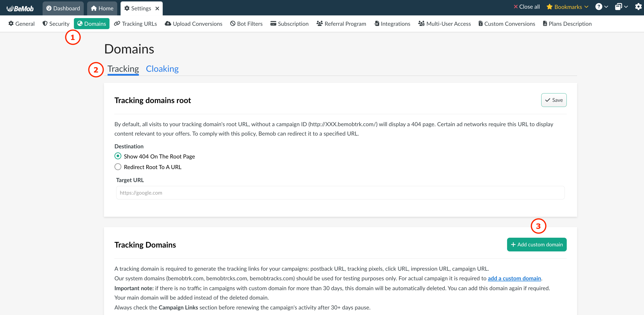Focus the Target URL input field
644x315 pixels.
point(340,192)
